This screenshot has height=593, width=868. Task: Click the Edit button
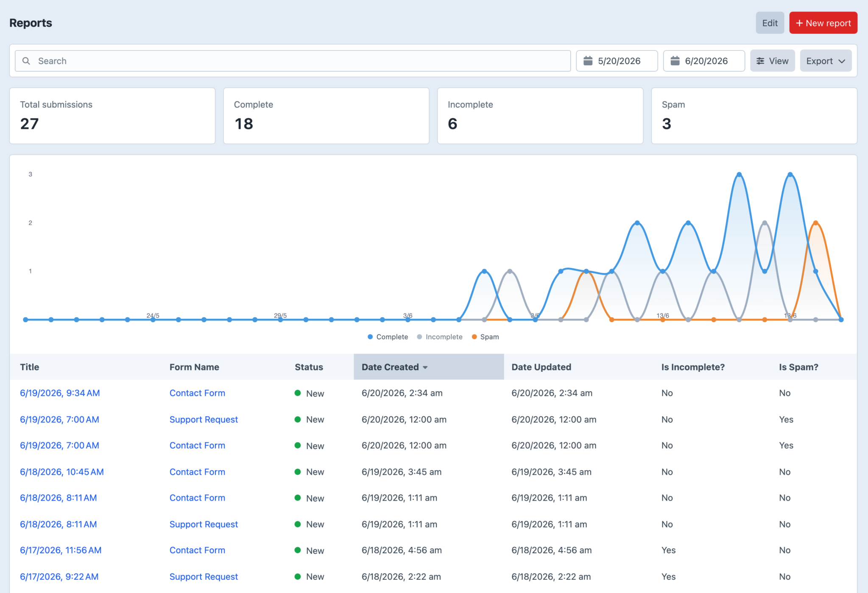770,23
